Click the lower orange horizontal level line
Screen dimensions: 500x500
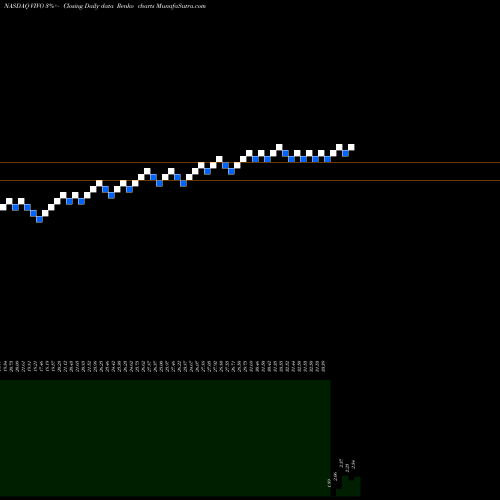pyautogui.click(x=250, y=181)
